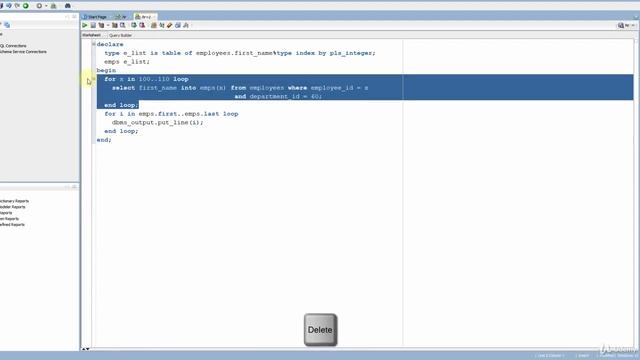
Task: Click the To Upper/Lower/InitCap icon
Action: 162,25
